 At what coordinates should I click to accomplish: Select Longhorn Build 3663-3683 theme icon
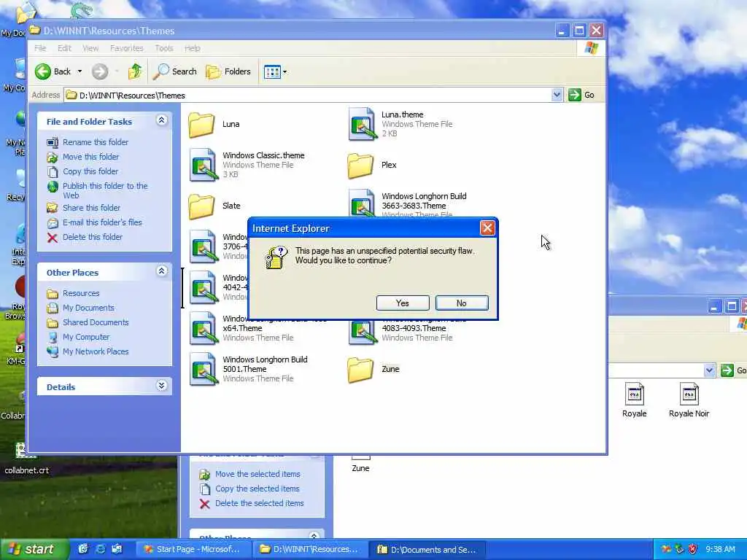362,203
